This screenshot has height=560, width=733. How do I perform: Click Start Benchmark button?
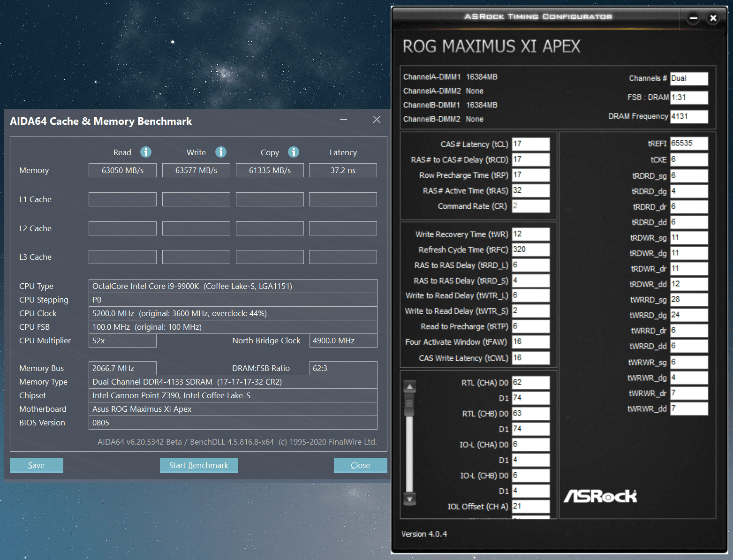pos(199,465)
